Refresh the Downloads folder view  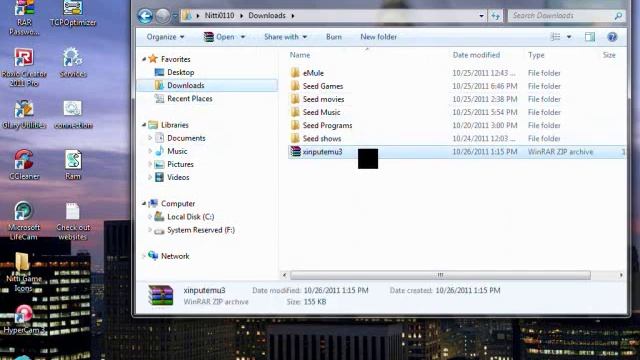496,16
